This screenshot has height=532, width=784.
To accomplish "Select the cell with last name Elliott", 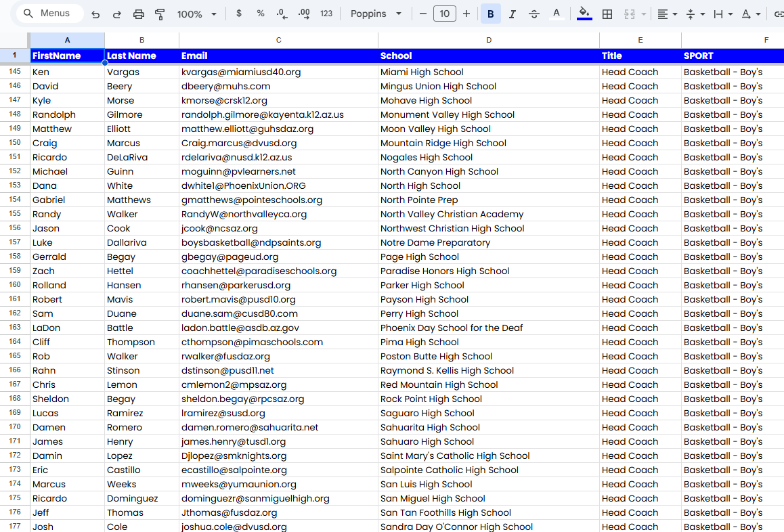I will pyautogui.click(x=141, y=129).
